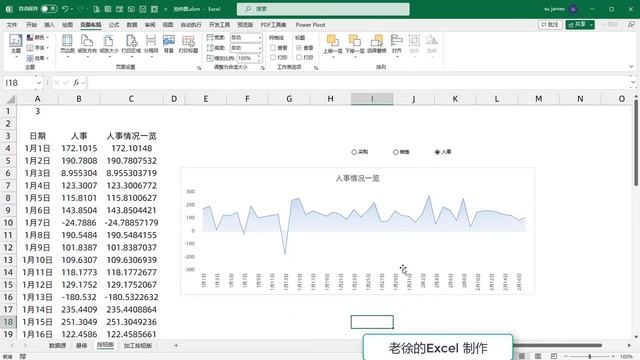Click chart title 人事情况一览
The height and width of the screenshot is (360, 640).
[358, 178]
